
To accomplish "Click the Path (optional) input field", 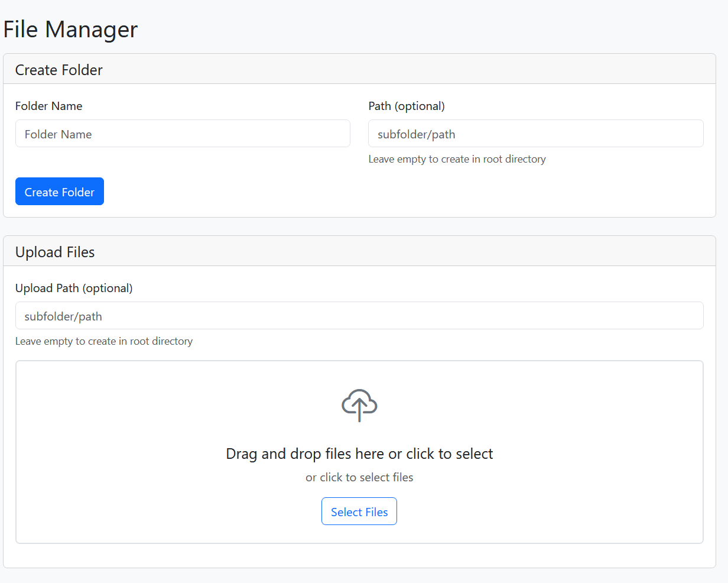I will coord(535,133).
